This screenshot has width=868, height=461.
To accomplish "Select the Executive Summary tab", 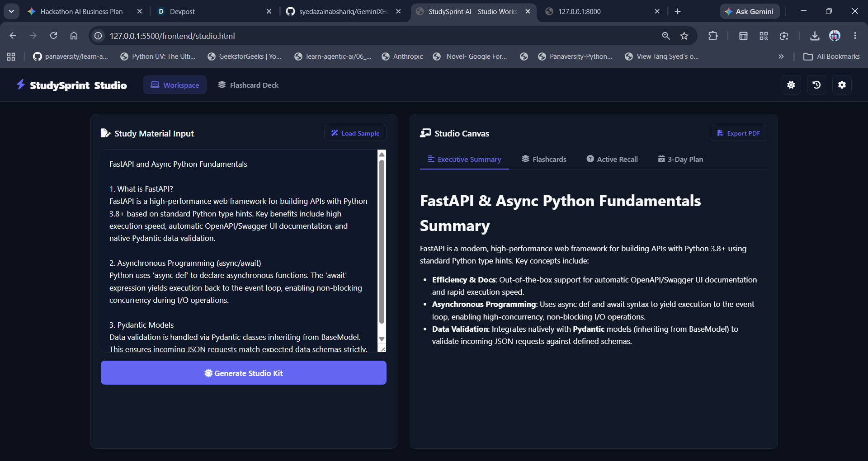I will 464,159.
